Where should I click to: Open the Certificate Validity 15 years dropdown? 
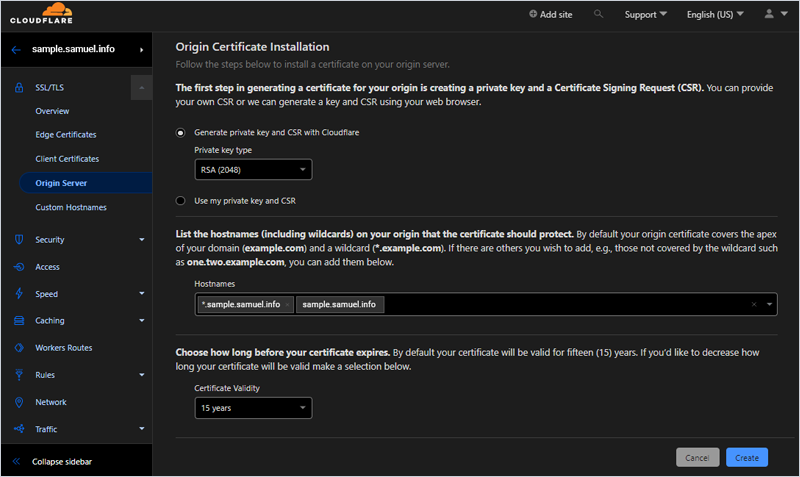[x=253, y=408]
